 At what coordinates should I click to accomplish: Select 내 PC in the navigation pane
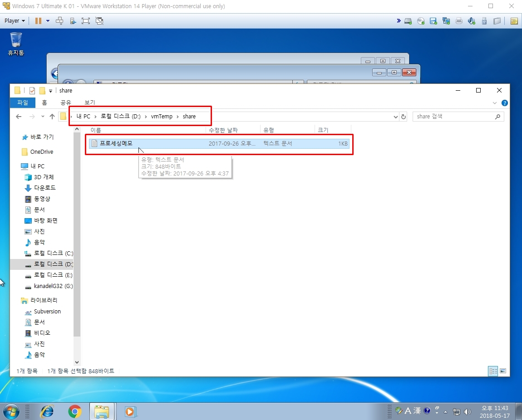pos(37,166)
